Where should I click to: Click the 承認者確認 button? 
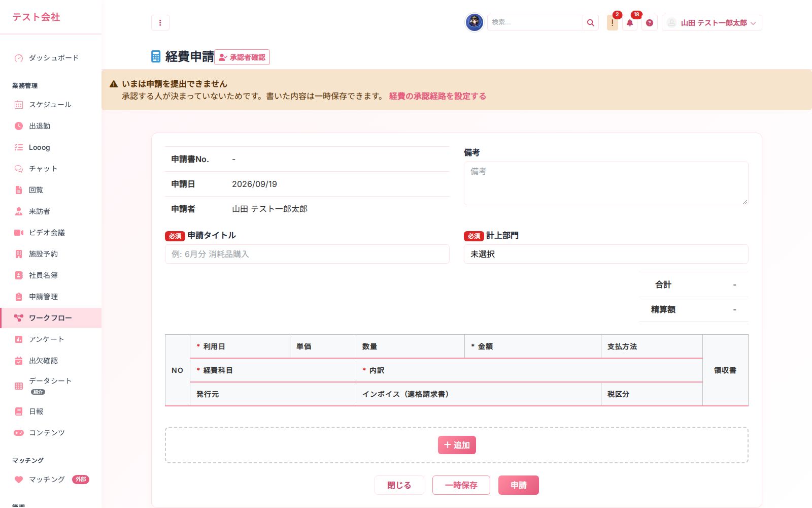click(x=242, y=57)
